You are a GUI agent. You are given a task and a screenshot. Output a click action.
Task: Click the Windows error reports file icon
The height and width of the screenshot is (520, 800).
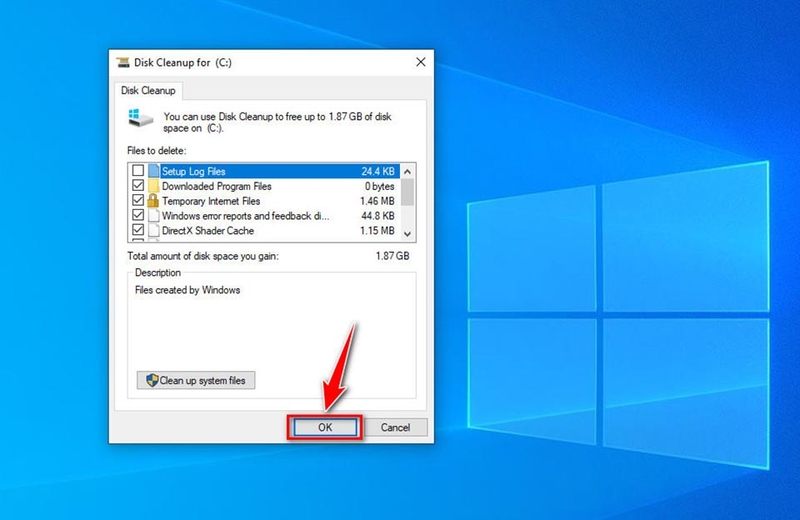coord(154,215)
